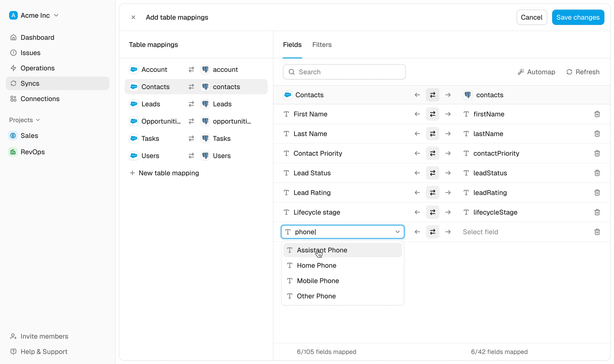This screenshot has height=364, width=614.
Task: Open the Acme Inc workspace dropdown
Action: tap(56, 15)
